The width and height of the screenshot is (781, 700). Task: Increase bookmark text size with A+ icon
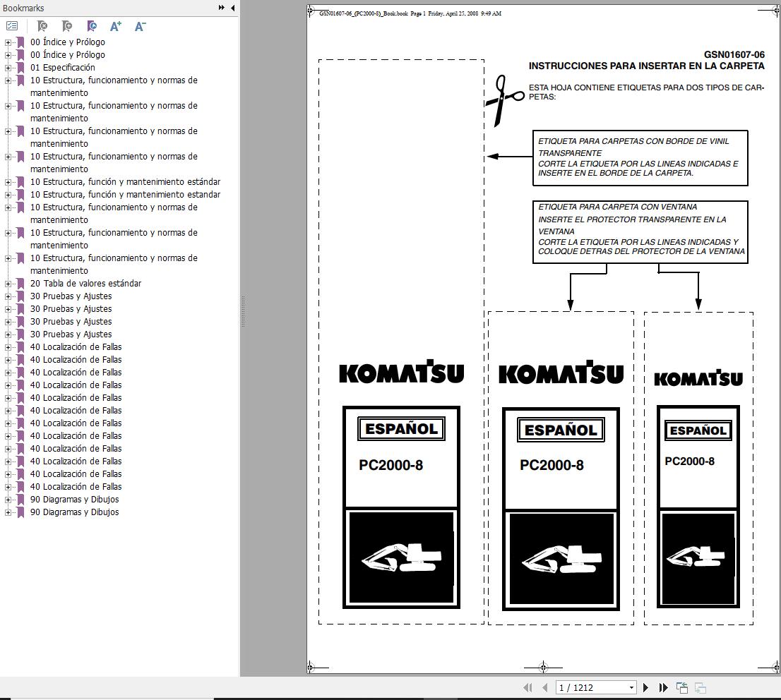116,26
